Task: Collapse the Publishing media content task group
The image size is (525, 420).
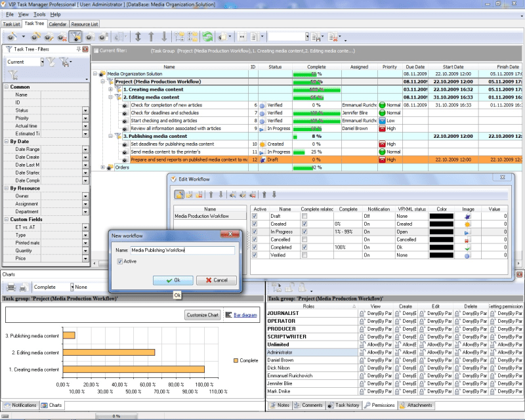Action: click(110, 136)
